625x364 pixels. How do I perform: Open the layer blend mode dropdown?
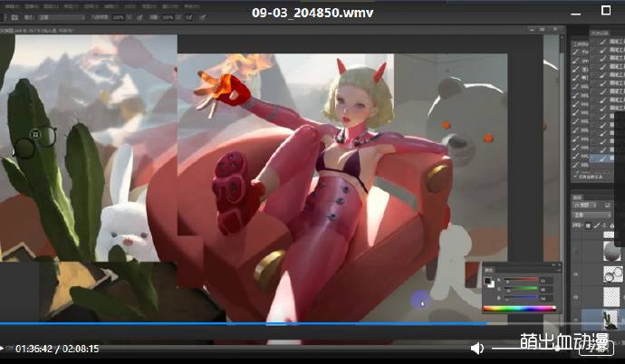point(591,216)
